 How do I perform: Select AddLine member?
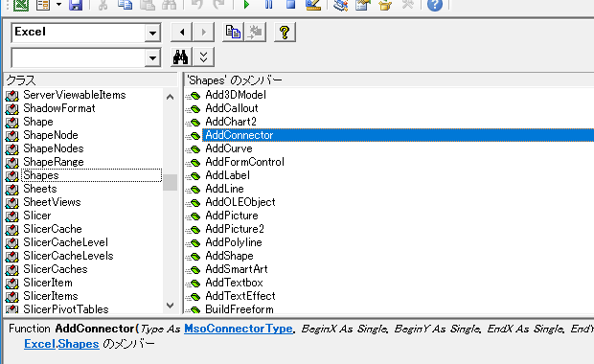pyautogui.click(x=224, y=189)
